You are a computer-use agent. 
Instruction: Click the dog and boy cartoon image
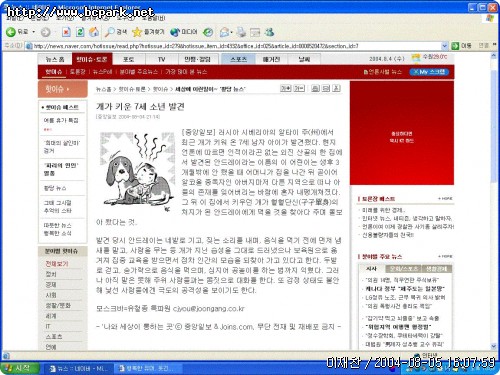(x=138, y=172)
